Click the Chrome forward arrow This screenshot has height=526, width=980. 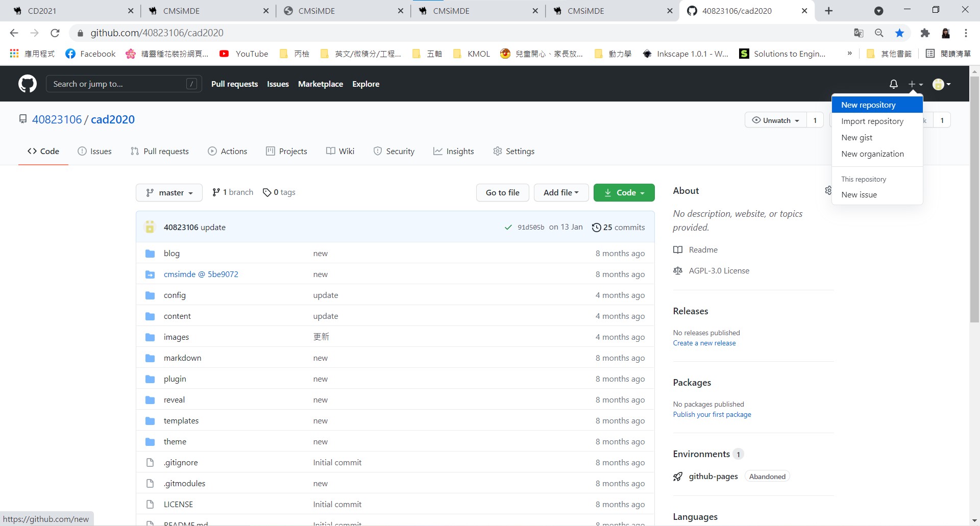pos(34,33)
